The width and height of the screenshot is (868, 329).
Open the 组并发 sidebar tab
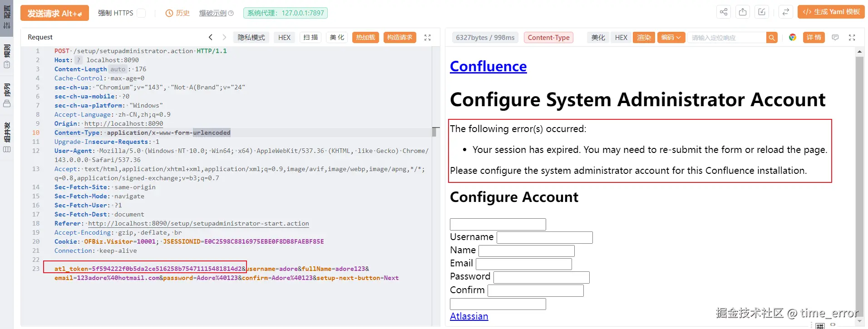point(7,137)
